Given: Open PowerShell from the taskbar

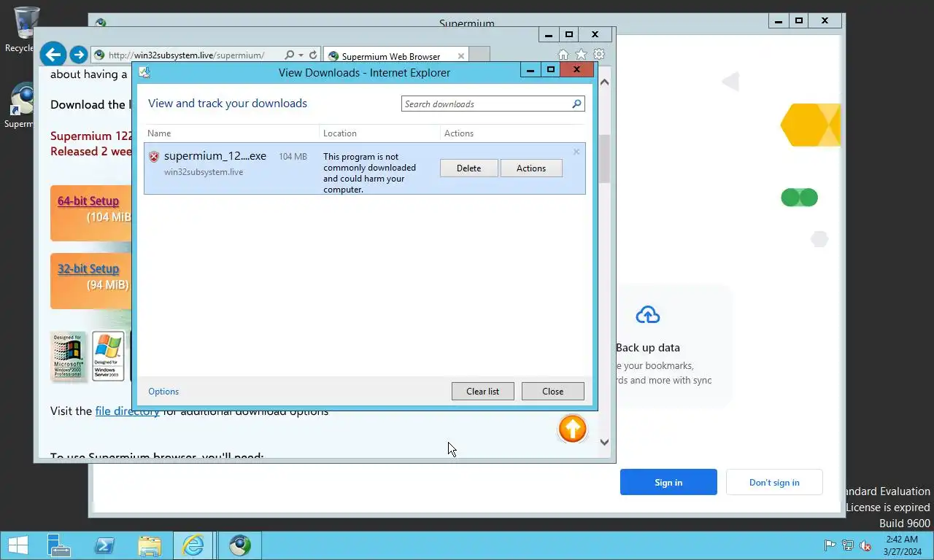Looking at the screenshot, I should click(104, 545).
